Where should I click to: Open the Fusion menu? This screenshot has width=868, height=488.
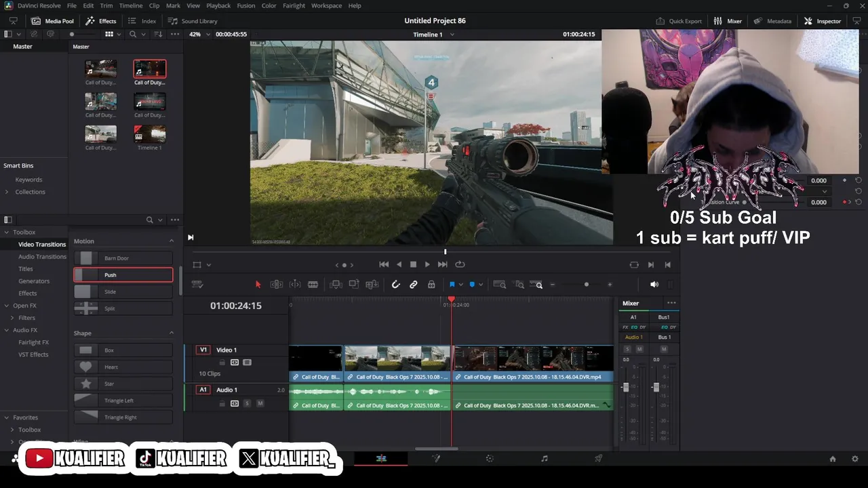[x=246, y=5]
